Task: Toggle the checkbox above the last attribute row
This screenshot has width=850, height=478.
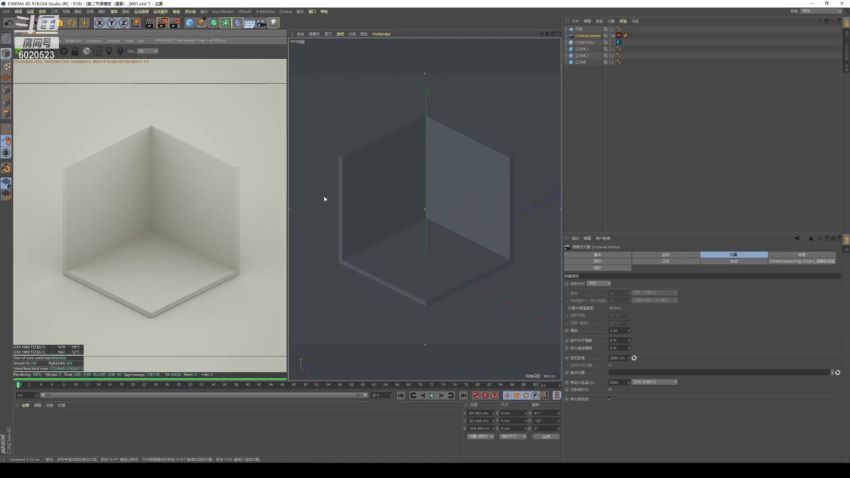Action: [x=611, y=390]
